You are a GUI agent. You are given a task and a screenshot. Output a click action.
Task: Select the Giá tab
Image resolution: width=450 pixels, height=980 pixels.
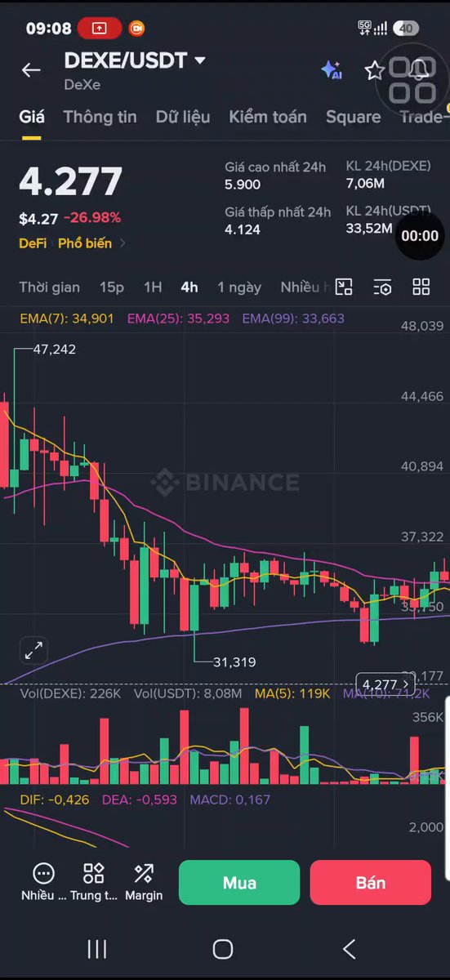(32, 117)
